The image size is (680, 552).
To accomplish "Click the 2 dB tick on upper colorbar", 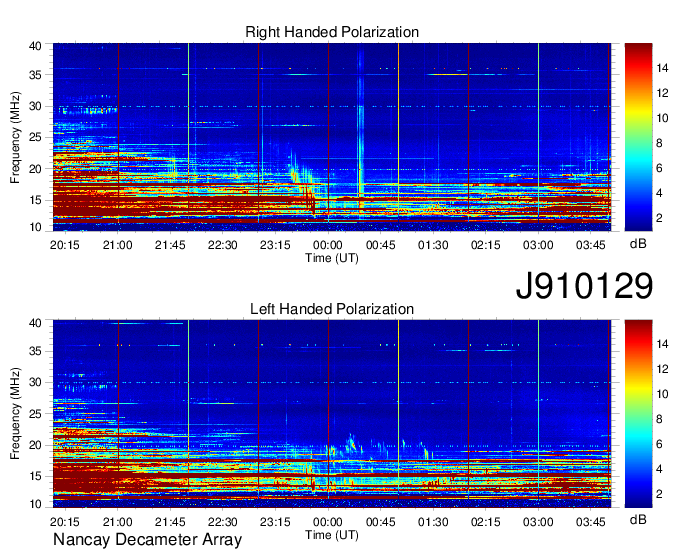I will tap(660, 218).
